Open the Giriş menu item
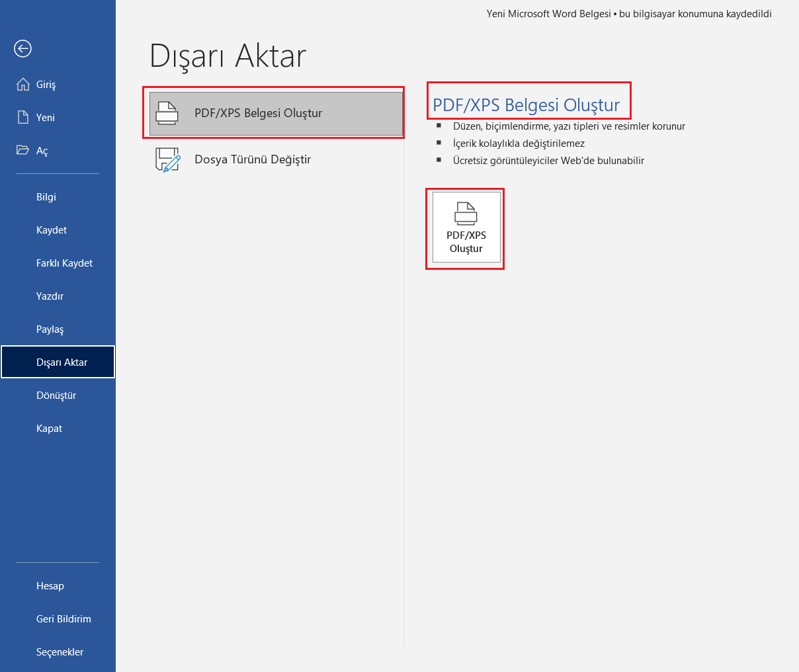The height and width of the screenshot is (672, 799). (58, 85)
